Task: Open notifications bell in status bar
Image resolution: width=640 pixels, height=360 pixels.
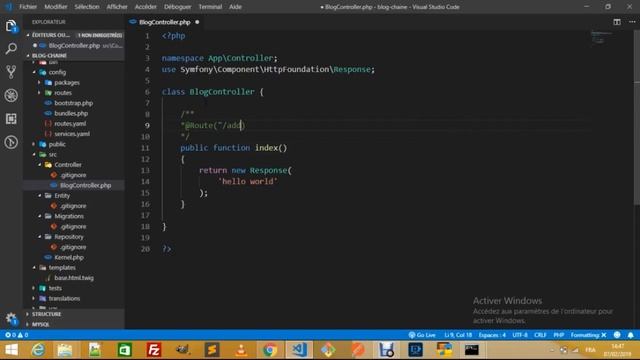Action: coord(630,335)
